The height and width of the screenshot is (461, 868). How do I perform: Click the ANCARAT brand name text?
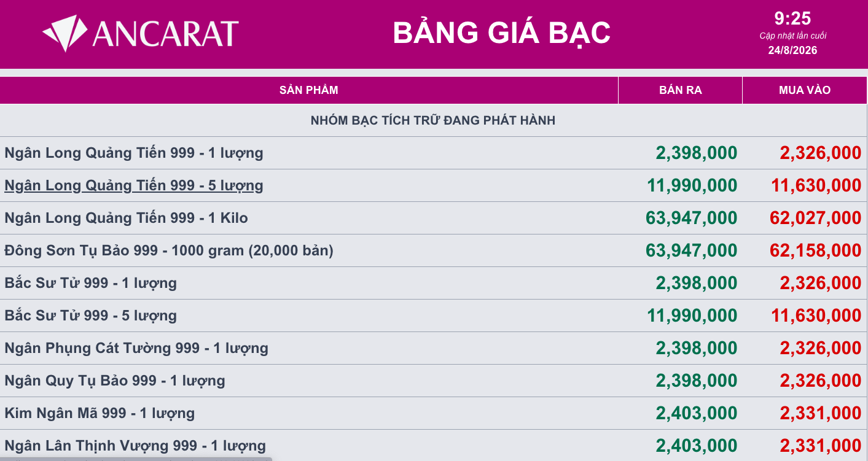coord(165,34)
